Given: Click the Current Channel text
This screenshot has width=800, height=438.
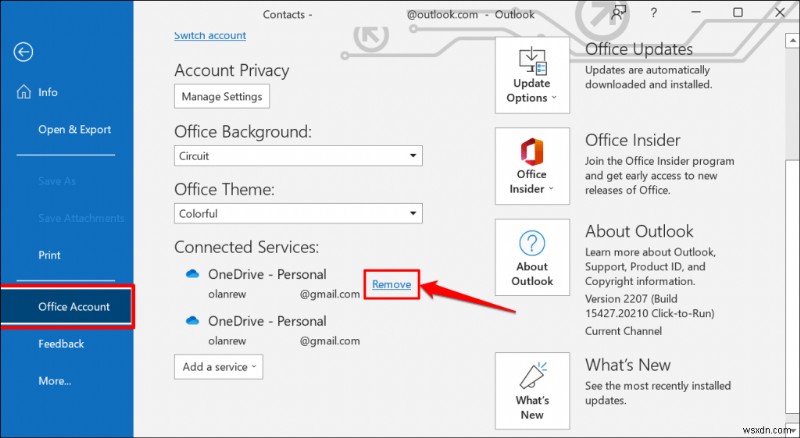Looking at the screenshot, I should pos(623,331).
